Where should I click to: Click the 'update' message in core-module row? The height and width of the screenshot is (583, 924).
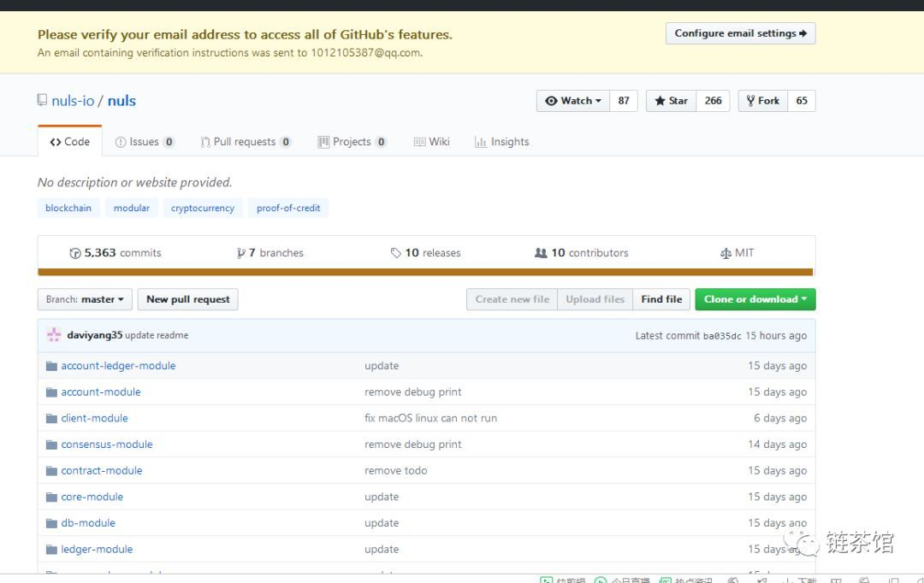point(382,497)
